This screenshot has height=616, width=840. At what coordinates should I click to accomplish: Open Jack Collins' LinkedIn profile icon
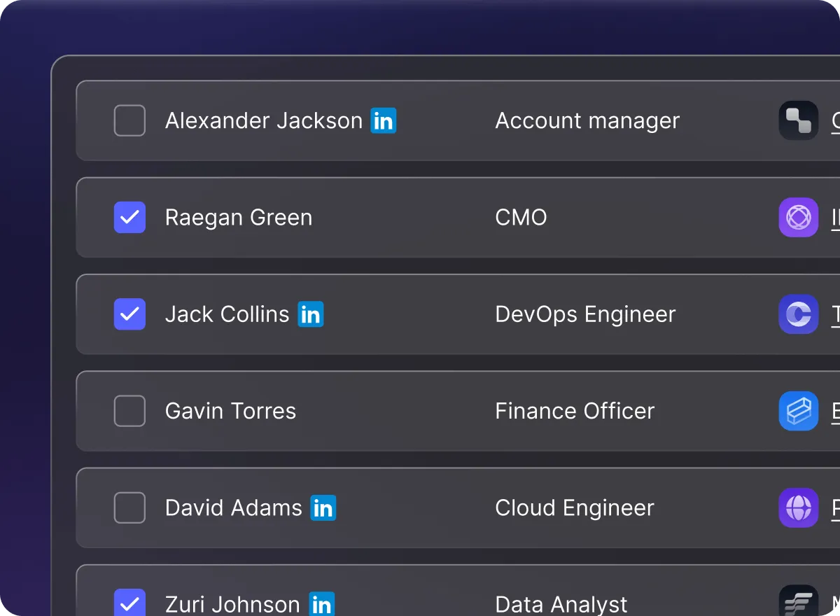coord(309,314)
